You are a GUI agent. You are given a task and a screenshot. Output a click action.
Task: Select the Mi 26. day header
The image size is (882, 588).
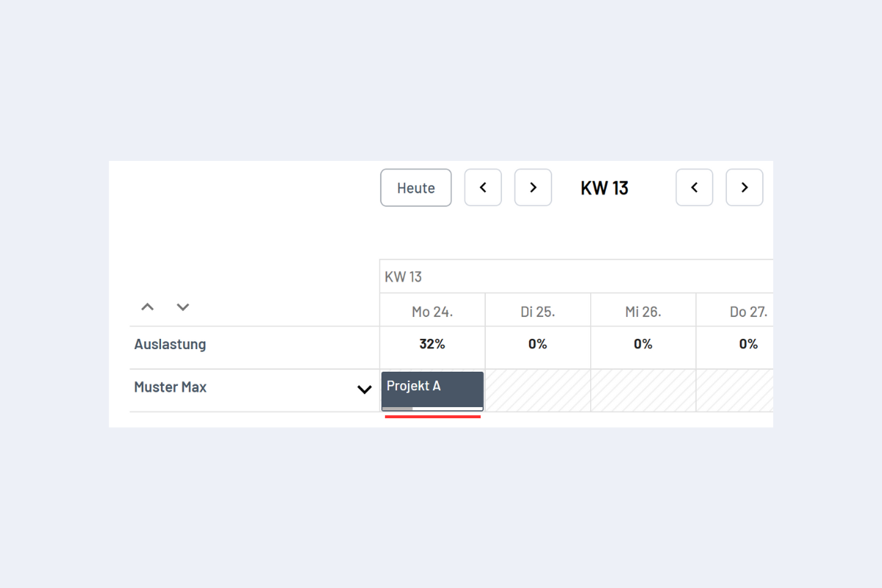[643, 312]
